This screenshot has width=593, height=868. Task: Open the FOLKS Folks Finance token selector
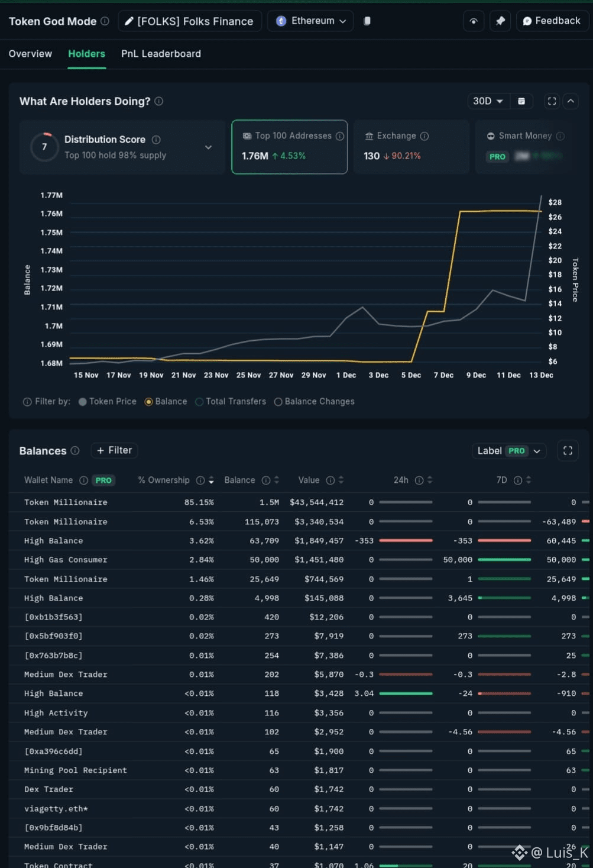tap(190, 21)
